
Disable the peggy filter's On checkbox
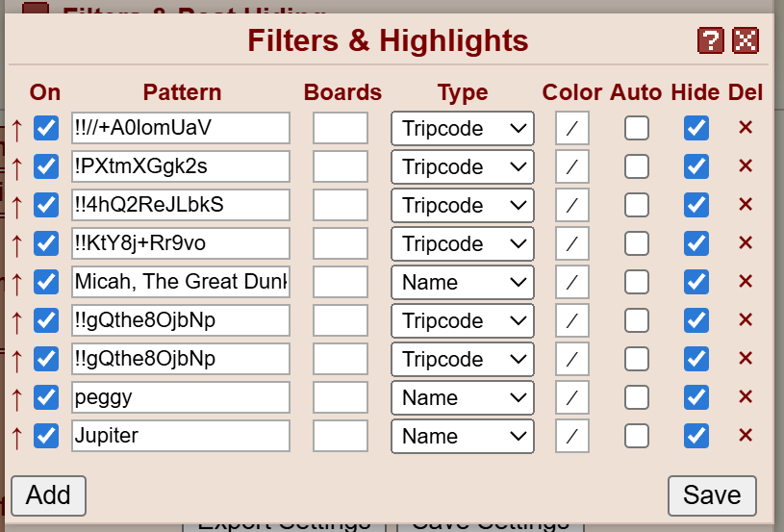tap(46, 397)
